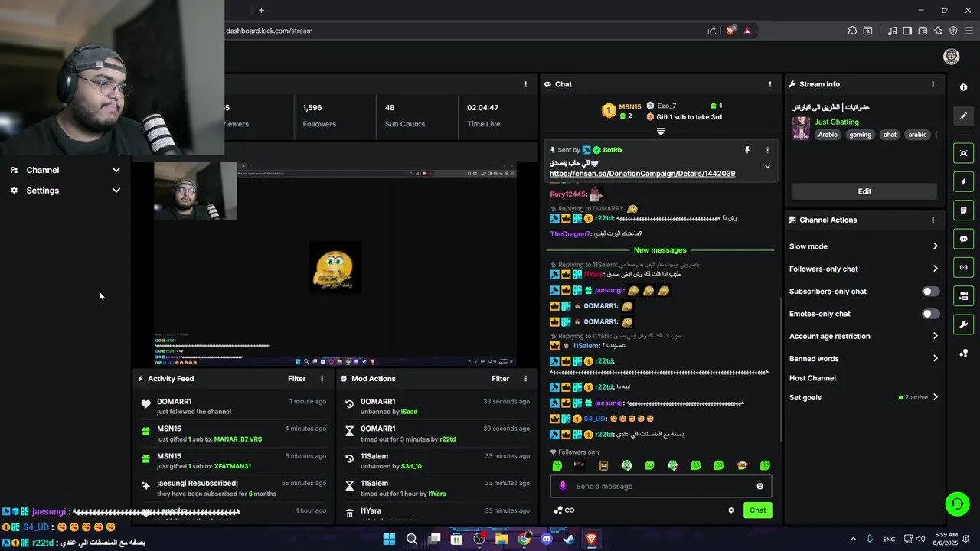Open a new browser tab with plus button
Viewport: 980px width, 551px height.
coord(261,10)
